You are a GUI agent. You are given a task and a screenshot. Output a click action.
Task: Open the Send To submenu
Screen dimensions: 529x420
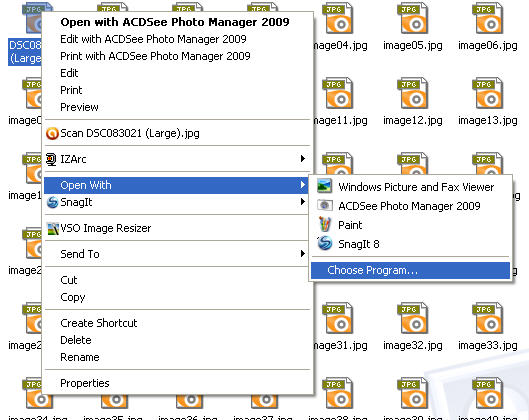click(x=177, y=254)
